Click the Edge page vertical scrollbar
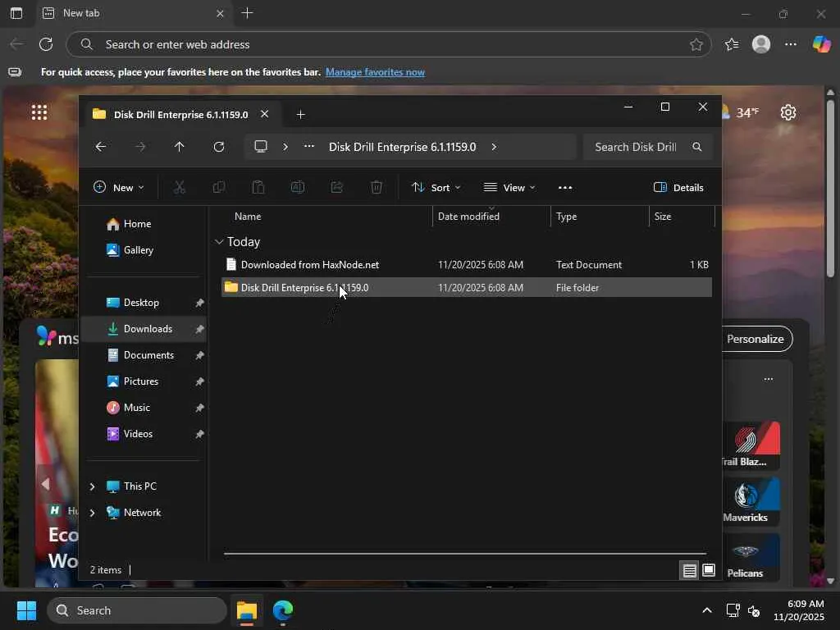This screenshot has width=840, height=630. [830, 188]
